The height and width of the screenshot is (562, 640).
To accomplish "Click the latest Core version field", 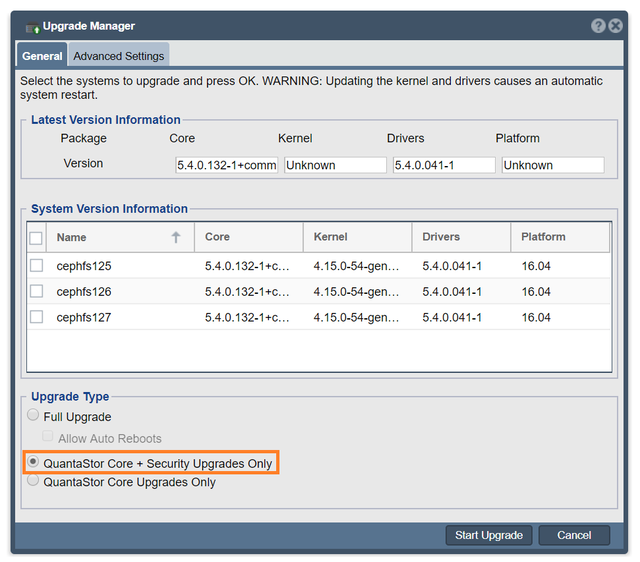I will 227,165.
